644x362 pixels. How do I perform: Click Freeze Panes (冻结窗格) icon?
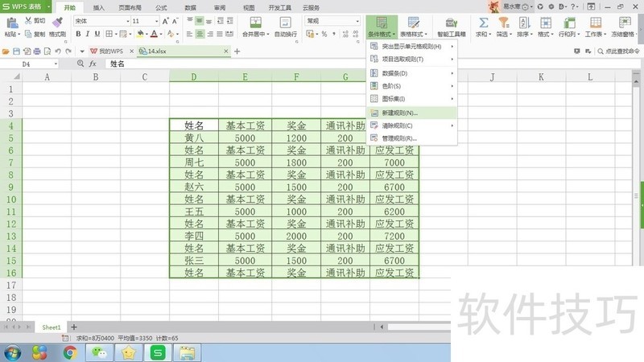(x=625, y=23)
